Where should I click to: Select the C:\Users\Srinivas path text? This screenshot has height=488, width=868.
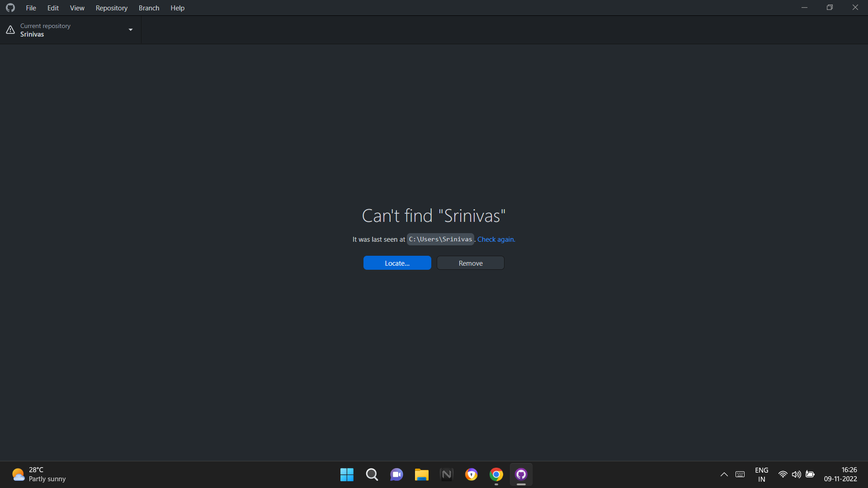[440, 239]
